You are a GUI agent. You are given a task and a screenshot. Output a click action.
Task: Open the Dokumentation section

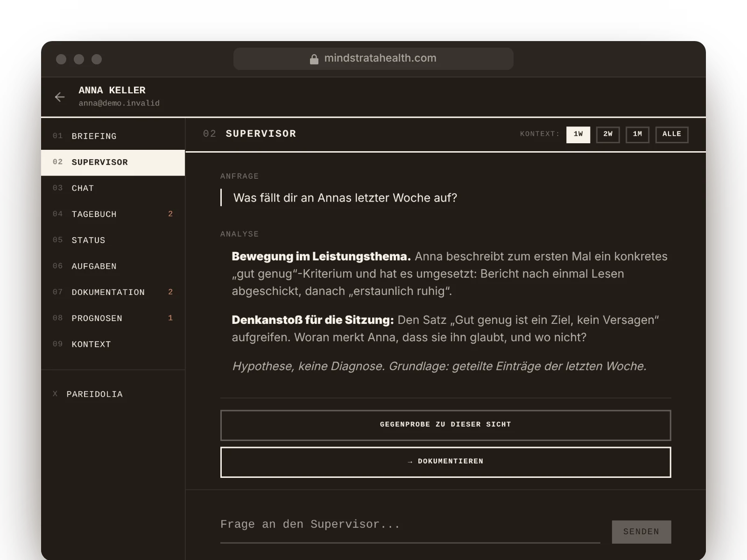[x=113, y=292]
